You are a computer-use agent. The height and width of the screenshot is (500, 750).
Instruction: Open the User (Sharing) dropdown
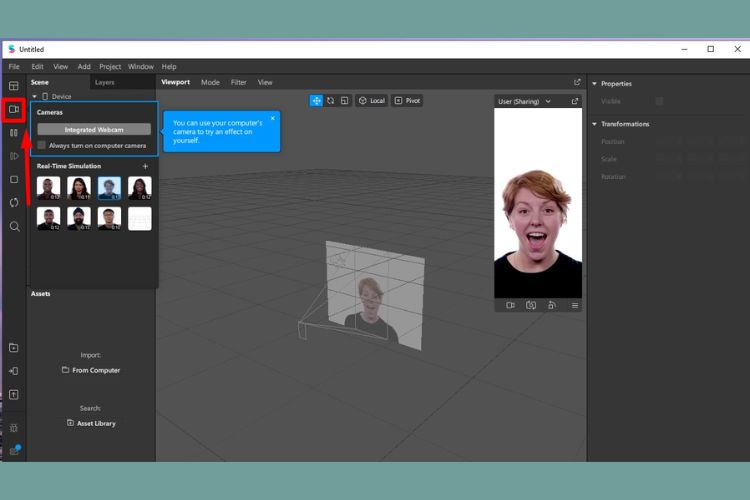524,101
